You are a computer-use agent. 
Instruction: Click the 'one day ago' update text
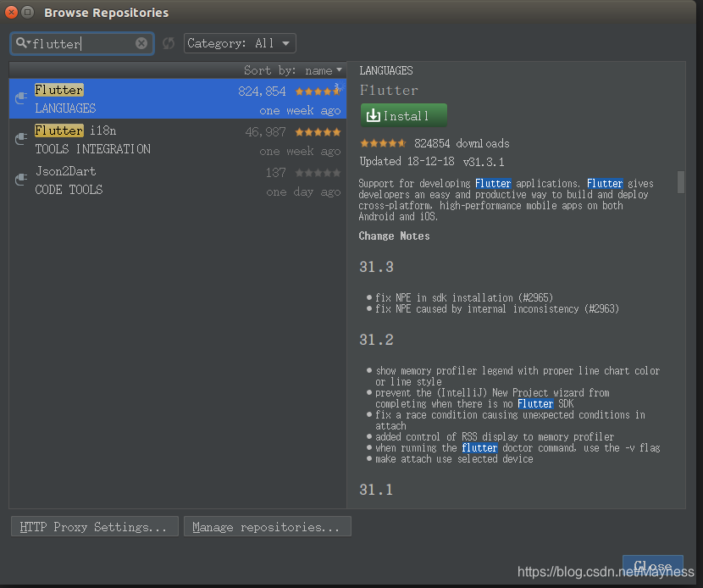[x=303, y=192]
